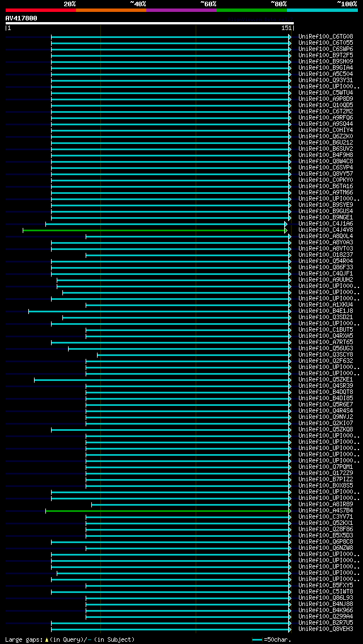Select hit label UniRef100_A9SQ44

pyautogui.click(x=326, y=124)
